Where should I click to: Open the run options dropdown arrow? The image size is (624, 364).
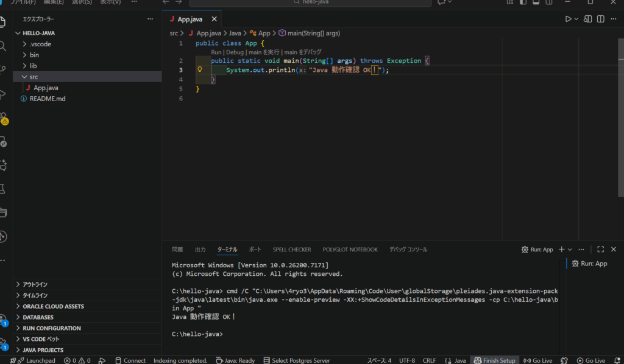576,19
